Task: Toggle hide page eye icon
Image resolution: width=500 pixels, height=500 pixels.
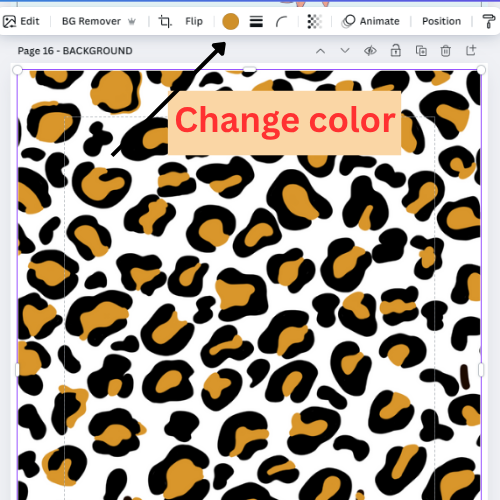Action: (x=370, y=51)
